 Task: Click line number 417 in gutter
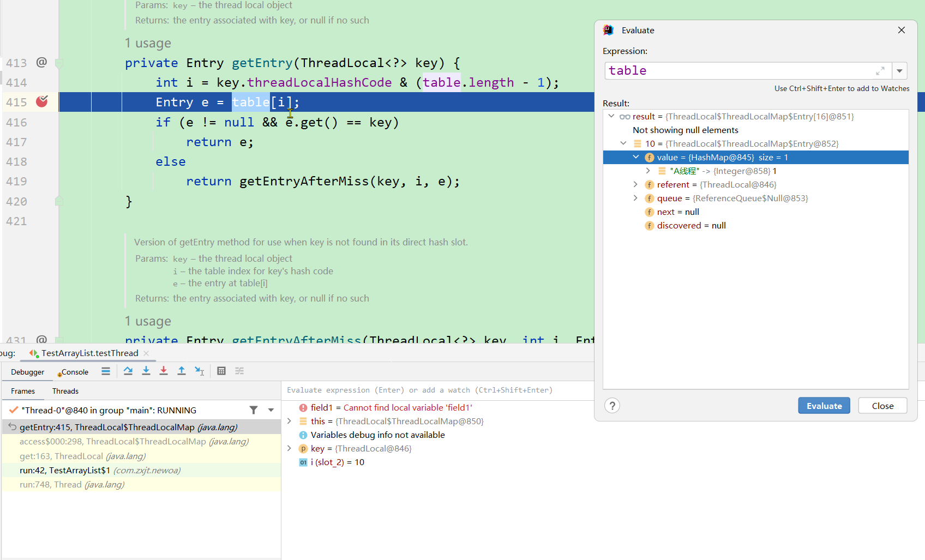(x=16, y=142)
